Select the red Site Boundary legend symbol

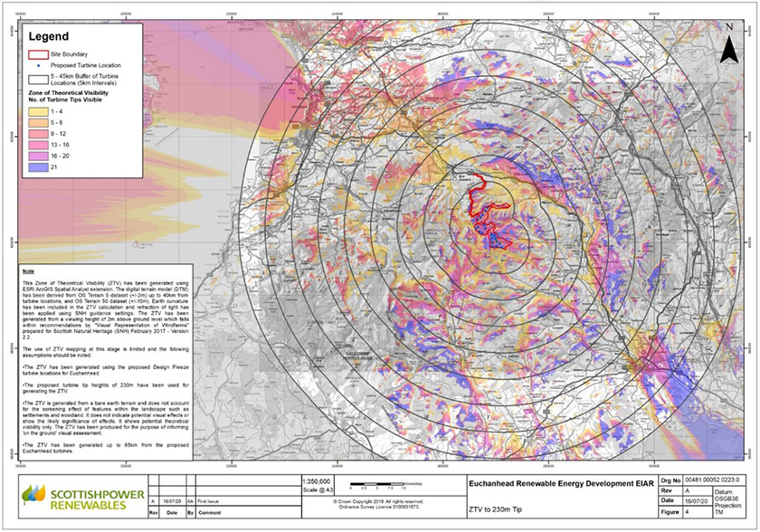coord(39,54)
